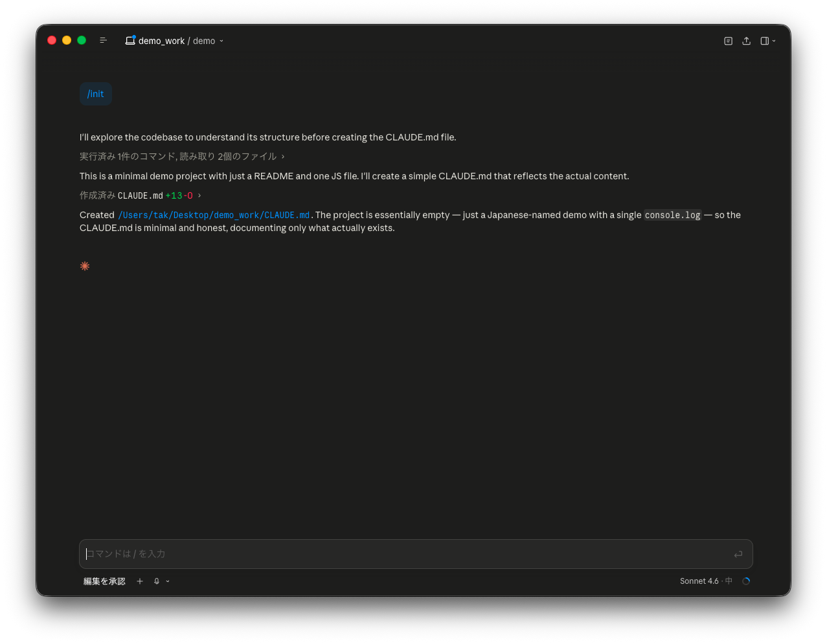This screenshot has width=827, height=644.
Task: Open the panel layout dropdown arrow
Action: pos(774,41)
